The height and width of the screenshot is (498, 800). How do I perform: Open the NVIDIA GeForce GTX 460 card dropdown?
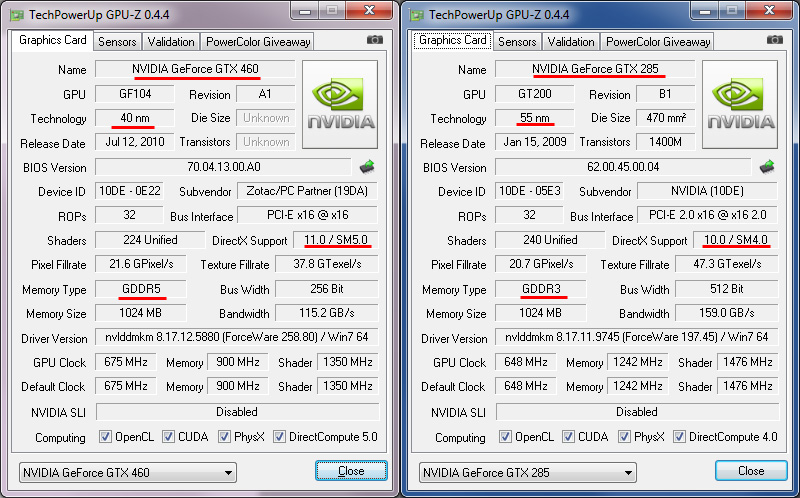tap(128, 472)
